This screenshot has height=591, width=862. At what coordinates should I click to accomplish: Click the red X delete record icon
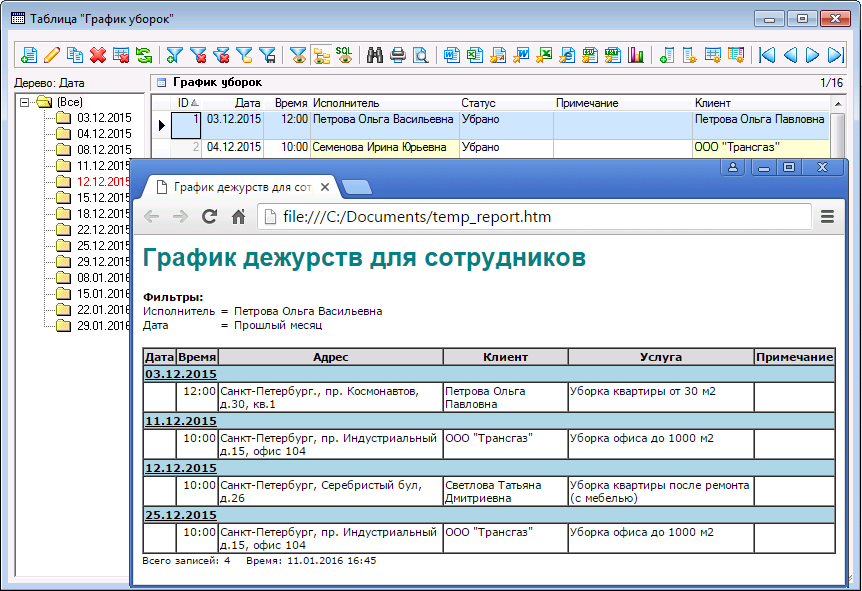click(98, 55)
